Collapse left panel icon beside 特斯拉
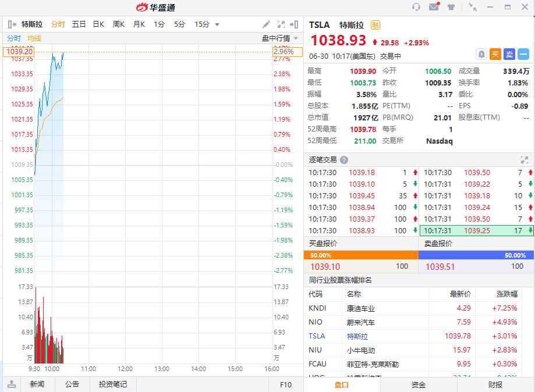Screen dimensions: 535x392 (x=12, y=24)
